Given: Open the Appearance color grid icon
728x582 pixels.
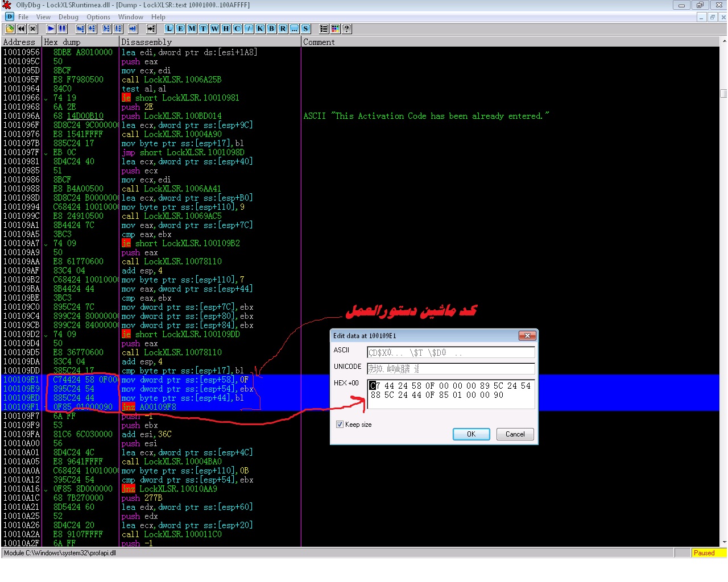Looking at the screenshot, I should click(x=336, y=28).
